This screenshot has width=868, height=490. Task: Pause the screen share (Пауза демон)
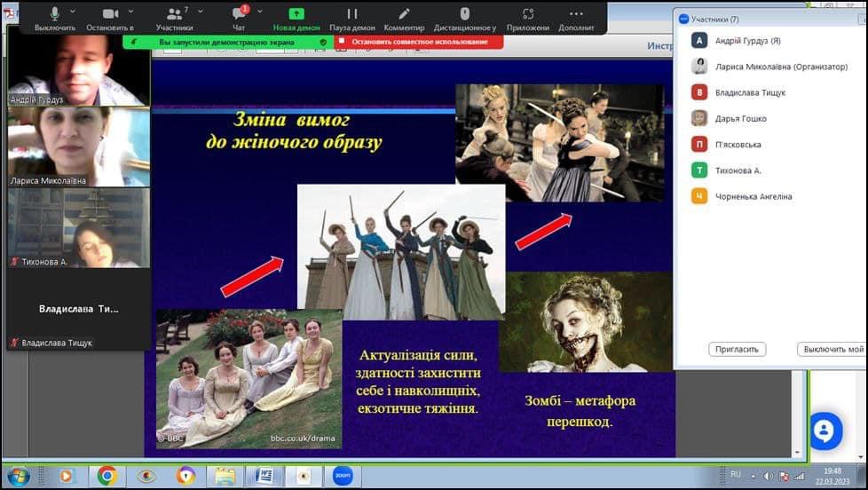tap(352, 19)
